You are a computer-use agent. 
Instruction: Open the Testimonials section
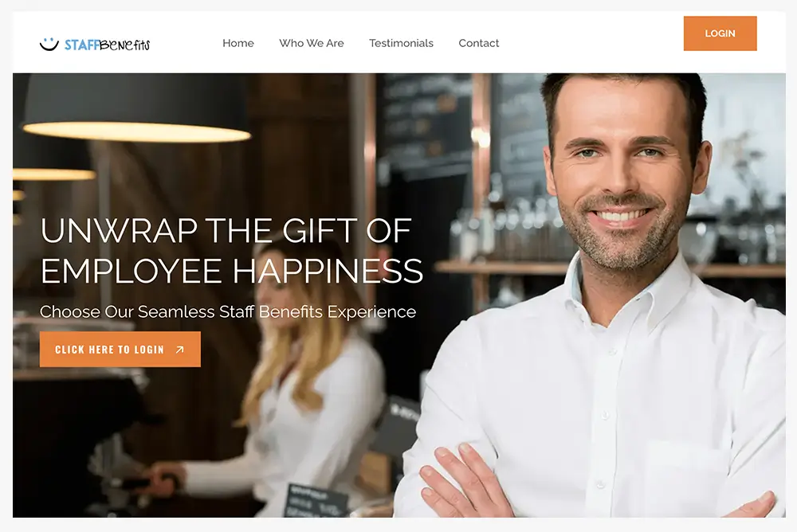pos(401,43)
